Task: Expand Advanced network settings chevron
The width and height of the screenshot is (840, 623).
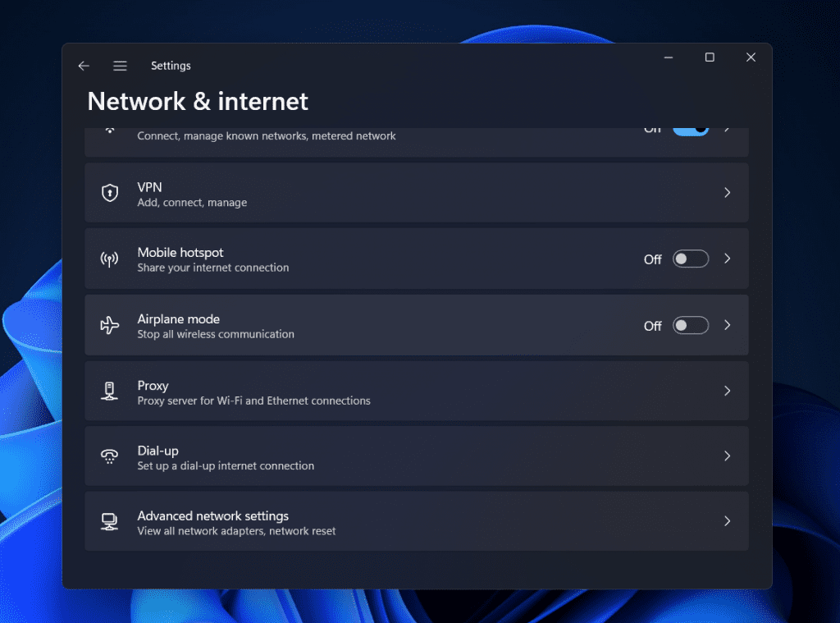Action: pos(727,521)
